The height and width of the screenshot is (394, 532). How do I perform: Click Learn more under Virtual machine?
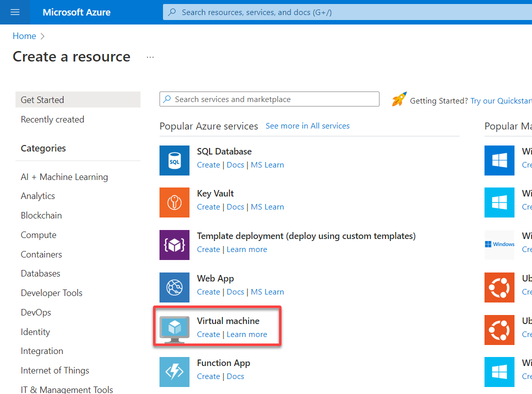(x=246, y=334)
